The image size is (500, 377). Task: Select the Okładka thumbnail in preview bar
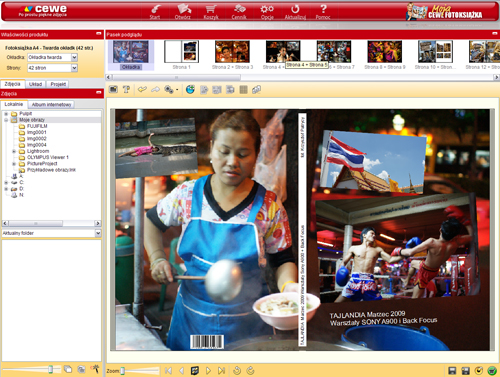point(131,55)
